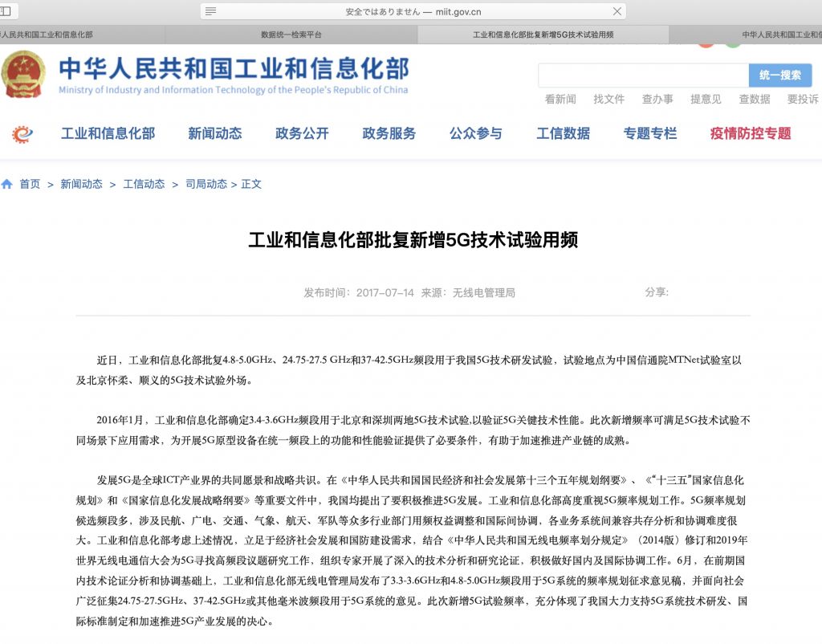Open the 要投诉 quick link
Screen dimensions: 822x644
803,99
